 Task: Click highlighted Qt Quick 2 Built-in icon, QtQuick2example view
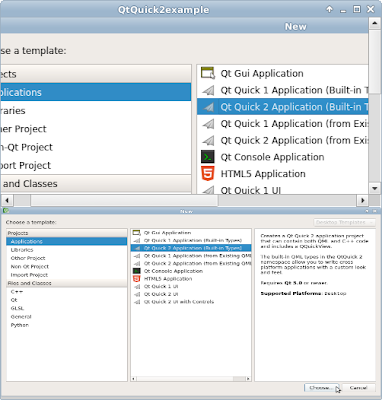tap(208, 107)
